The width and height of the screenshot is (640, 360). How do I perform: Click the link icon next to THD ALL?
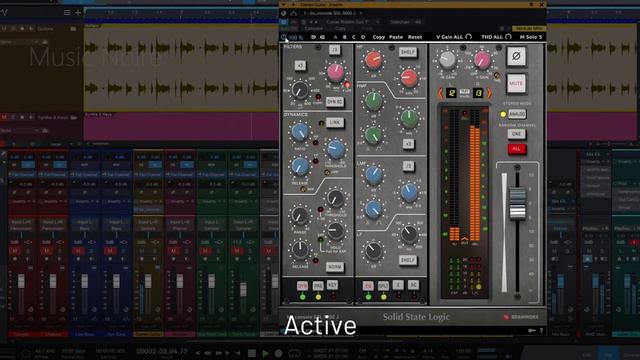click(508, 37)
